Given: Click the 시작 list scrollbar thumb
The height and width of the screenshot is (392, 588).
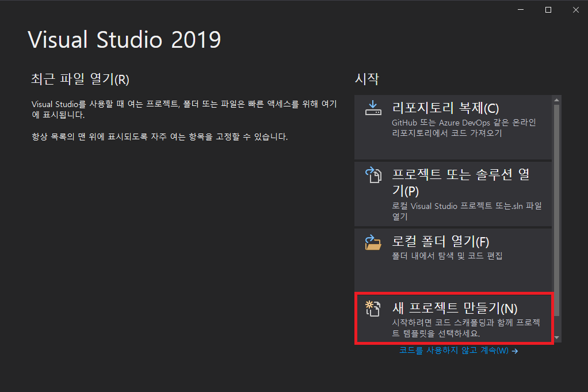Looking at the screenshot, I should tap(556, 210).
